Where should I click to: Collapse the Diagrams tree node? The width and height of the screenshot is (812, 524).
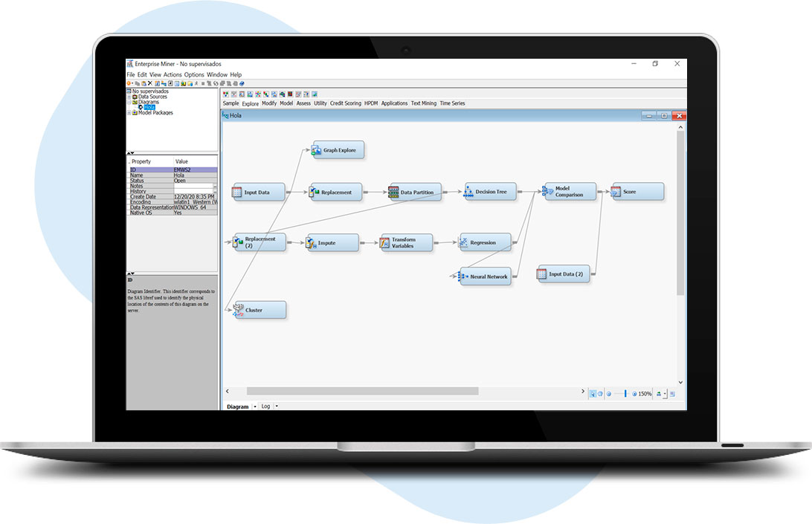coord(129,102)
